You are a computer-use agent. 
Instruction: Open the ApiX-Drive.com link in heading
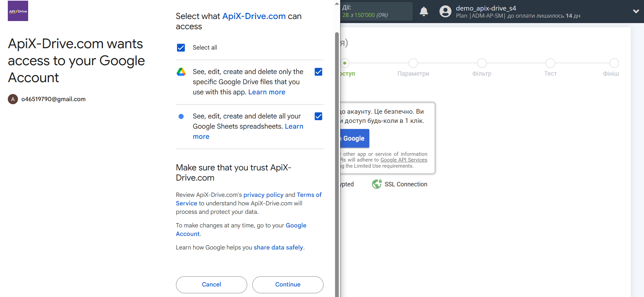[254, 16]
